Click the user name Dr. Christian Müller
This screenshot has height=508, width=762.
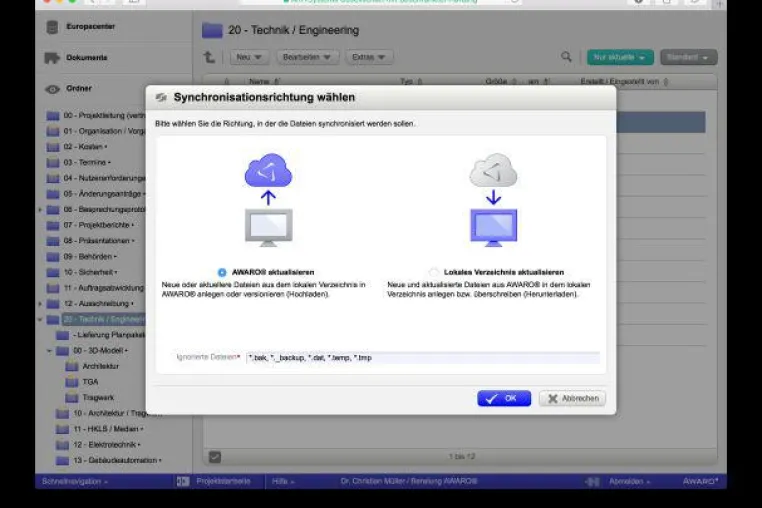tap(409, 481)
